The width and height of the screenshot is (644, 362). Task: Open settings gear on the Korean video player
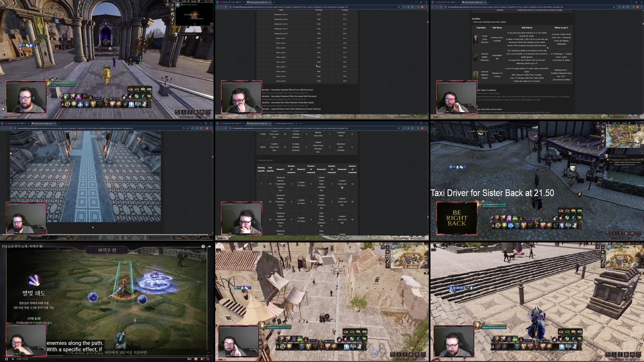202,359
